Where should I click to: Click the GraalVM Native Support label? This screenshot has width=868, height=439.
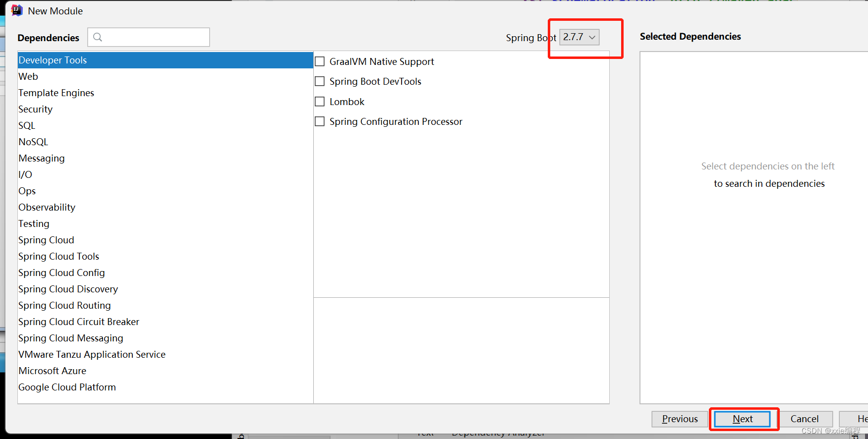pos(382,61)
